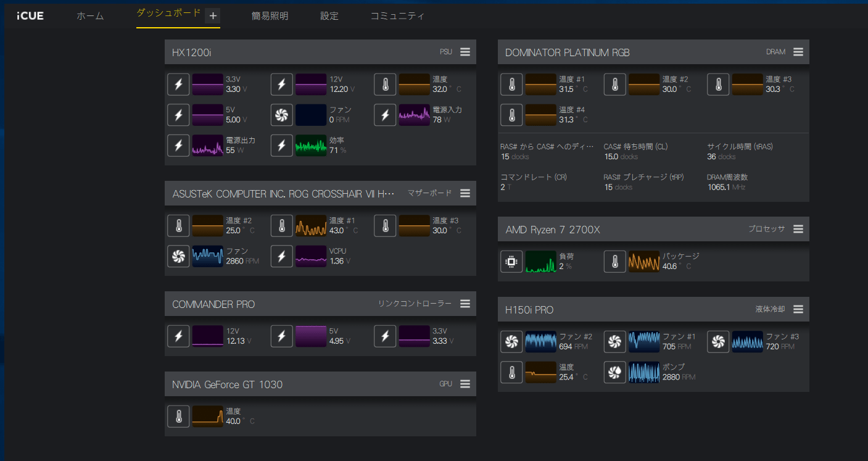This screenshot has width=868, height=461.
Task: Click the H150i ファン #2 694 RPM icon
Action: click(511, 342)
